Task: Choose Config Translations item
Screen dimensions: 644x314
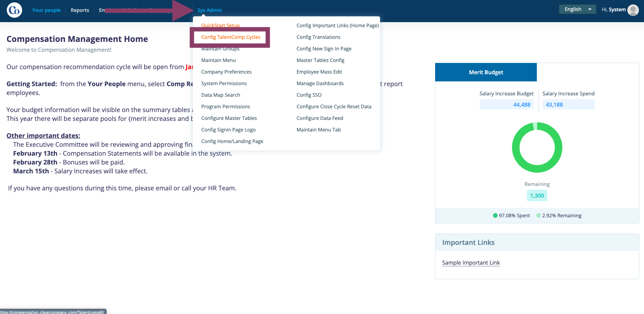Action: [318, 37]
